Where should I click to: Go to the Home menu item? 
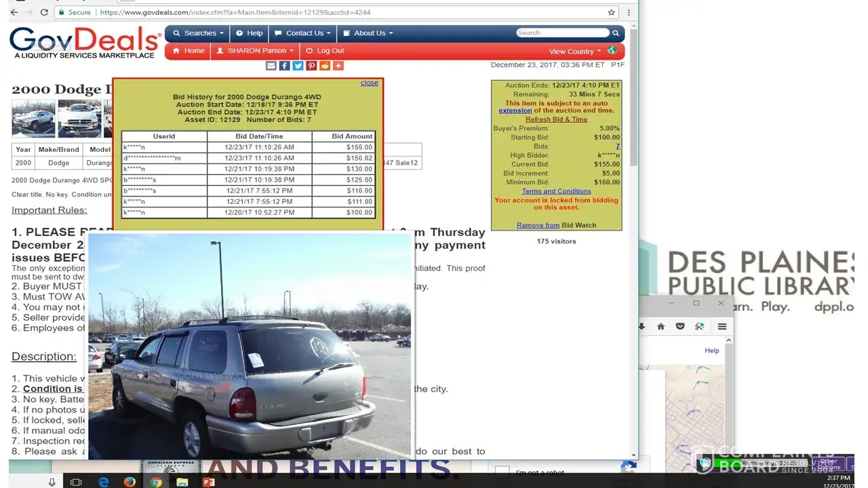click(189, 51)
